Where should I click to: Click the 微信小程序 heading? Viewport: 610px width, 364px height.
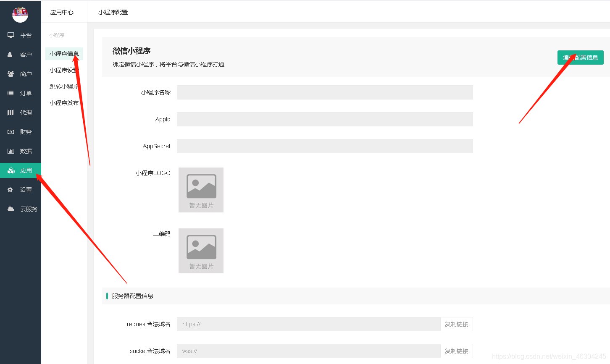(131, 51)
